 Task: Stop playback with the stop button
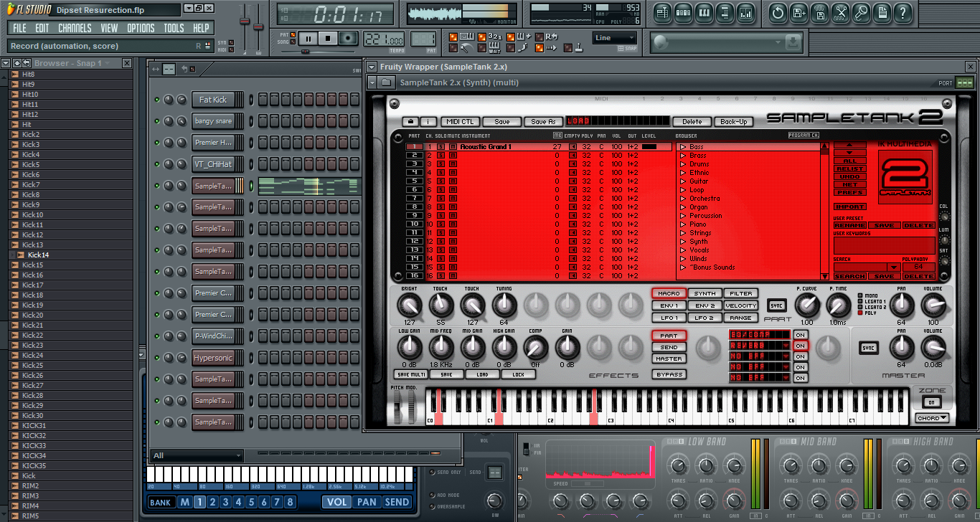(x=329, y=39)
